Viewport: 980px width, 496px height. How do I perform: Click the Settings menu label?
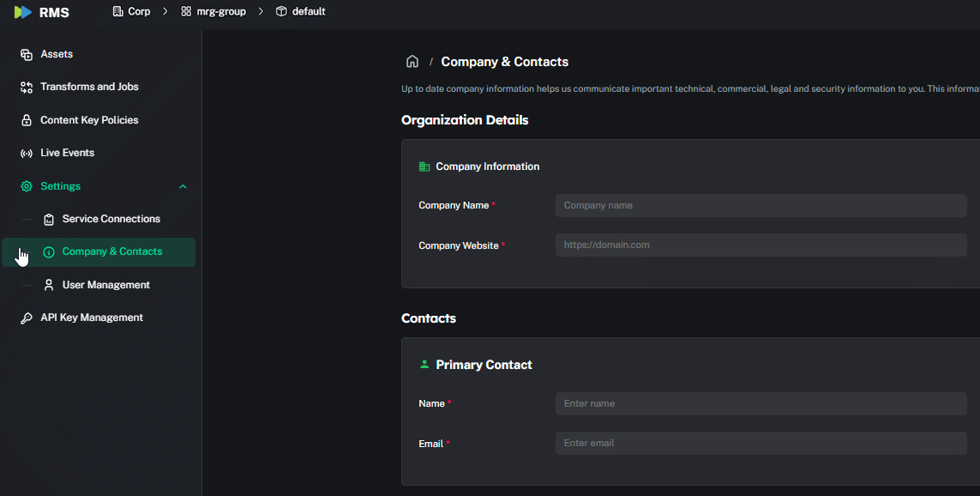click(x=61, y=186)
